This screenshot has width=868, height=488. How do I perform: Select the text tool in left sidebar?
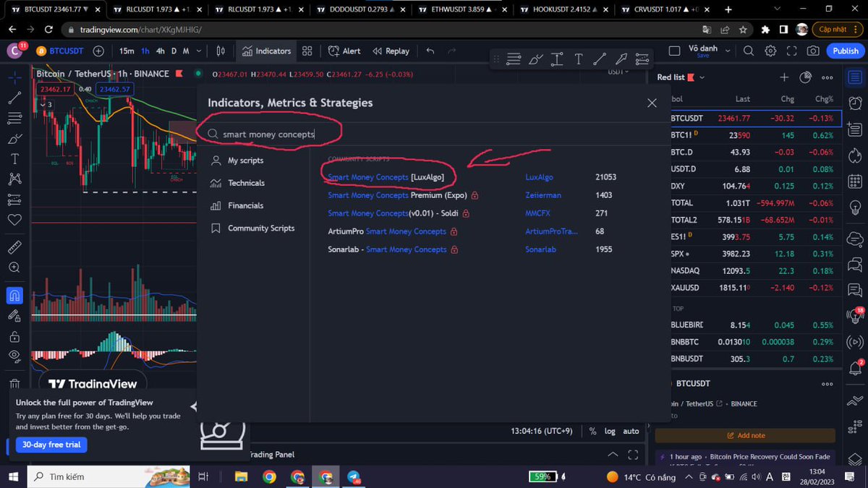tap(14, 158)
